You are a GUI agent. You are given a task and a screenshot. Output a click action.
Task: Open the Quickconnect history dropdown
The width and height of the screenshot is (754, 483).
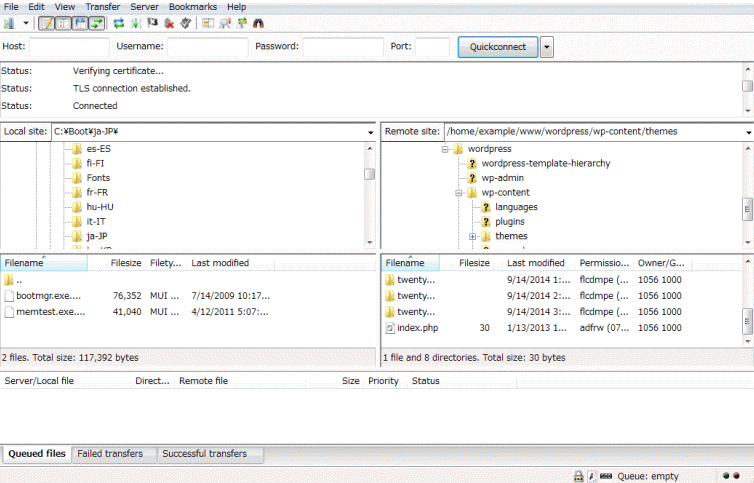coord(547,47)
